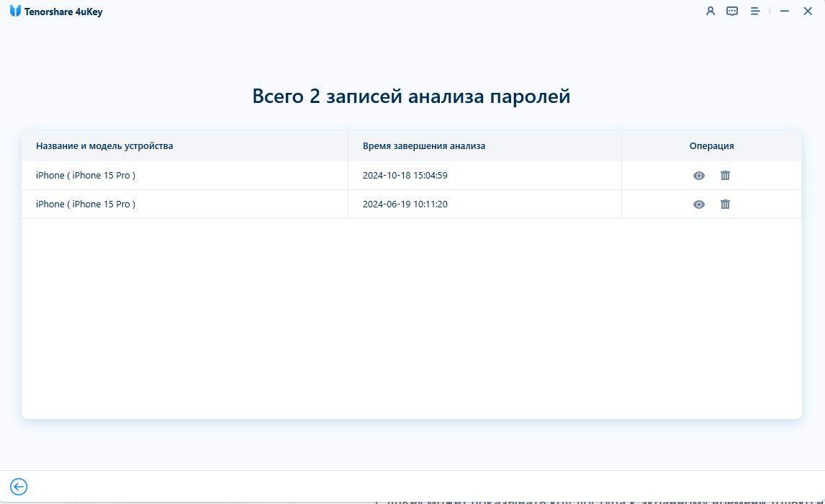825x504 pixels.
Task: Open the user account icon
Action: pyautogui.click(x=711, y=12)
